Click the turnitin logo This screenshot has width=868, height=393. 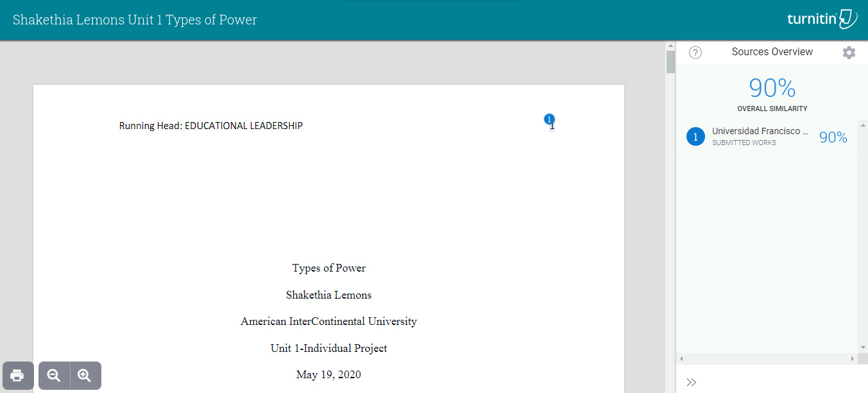(x=822, y=19)
